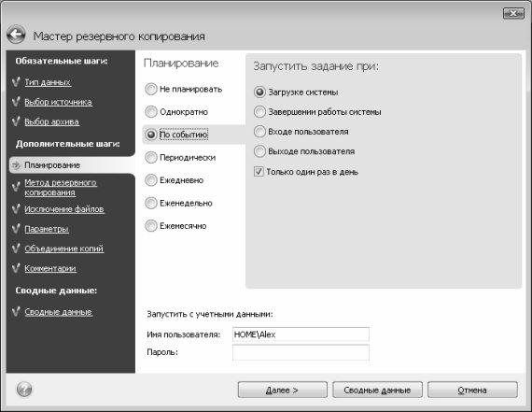Viewport: 532px width, 412px height.
Task: Toggle Только один раз в день checkbox
Action: click(259, 172)
